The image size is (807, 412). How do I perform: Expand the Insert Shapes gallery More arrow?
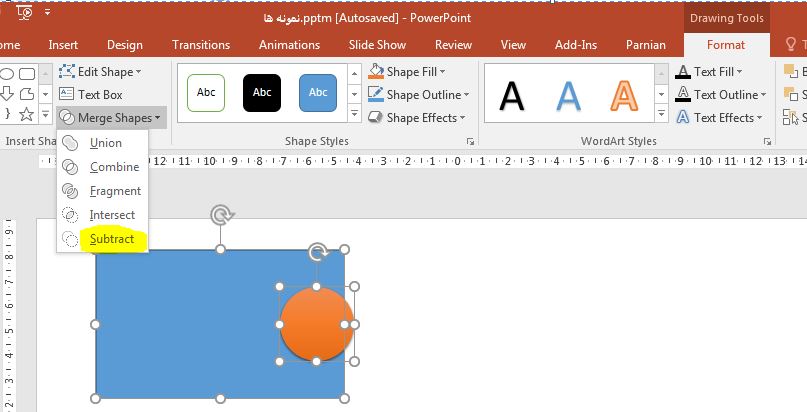[x=46, y=114]
